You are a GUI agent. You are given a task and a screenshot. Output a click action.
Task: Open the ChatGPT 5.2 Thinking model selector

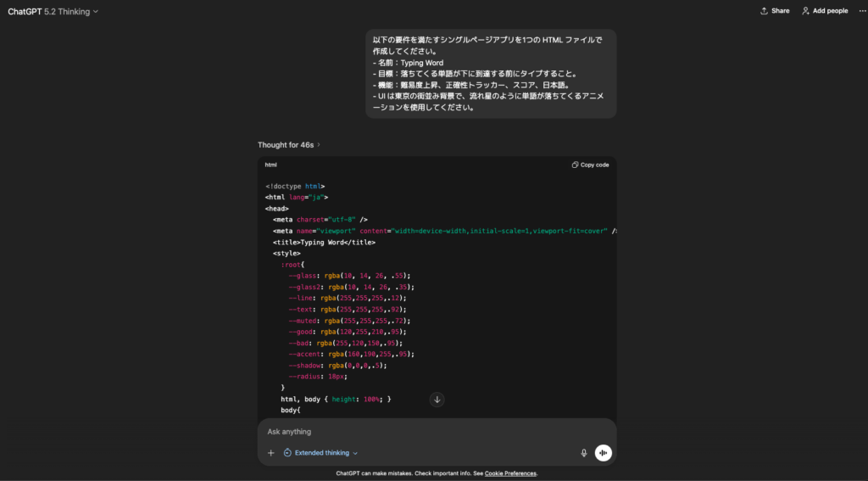click(x=53, y=12)
